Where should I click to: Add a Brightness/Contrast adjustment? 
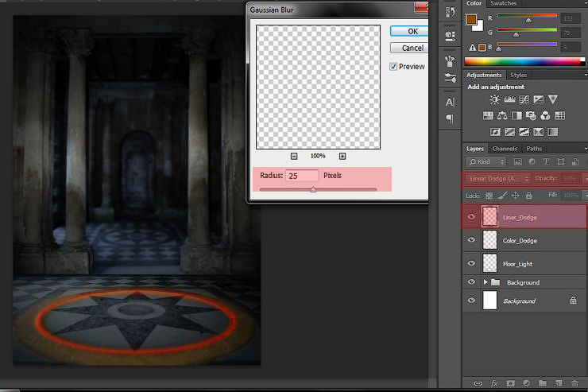pos(495,99)
